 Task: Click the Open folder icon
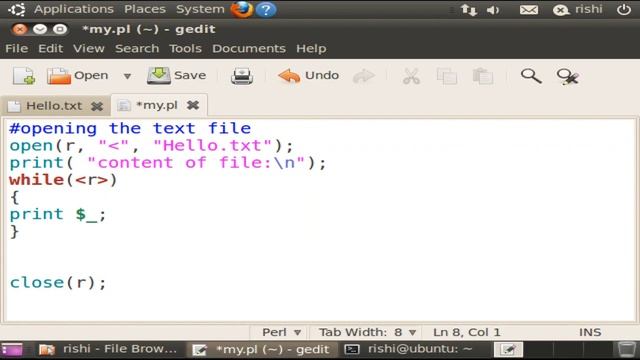(x=59, y=76)
